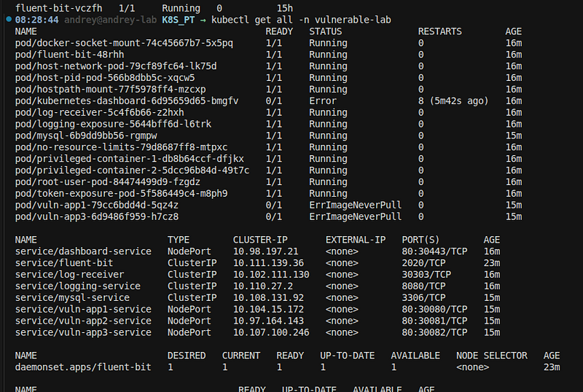Click pod/token-exposure-pod-5f586449c4-m8ph9 name
This screenshot has width=583, height=392.
121,194
